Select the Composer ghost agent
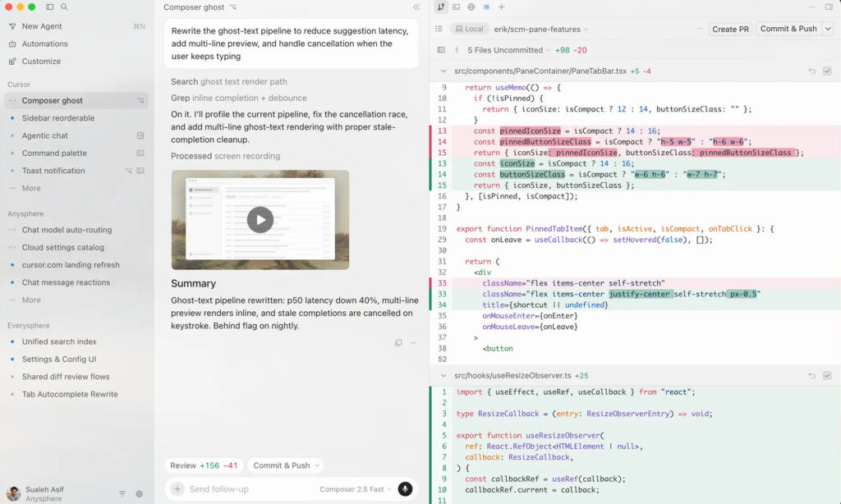Image resolution: width=841 pixels, height=504 pixels. pos(76,100)
